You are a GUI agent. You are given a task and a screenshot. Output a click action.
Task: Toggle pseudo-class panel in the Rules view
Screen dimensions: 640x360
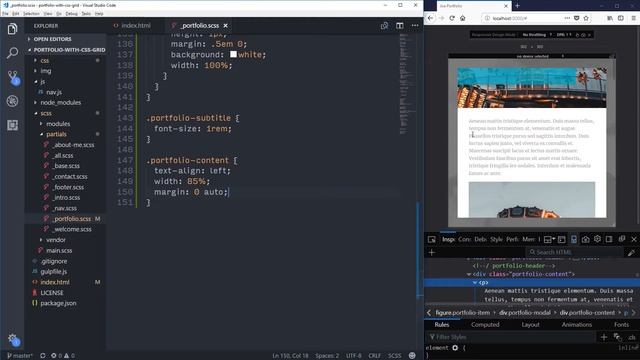click(617, 337)
